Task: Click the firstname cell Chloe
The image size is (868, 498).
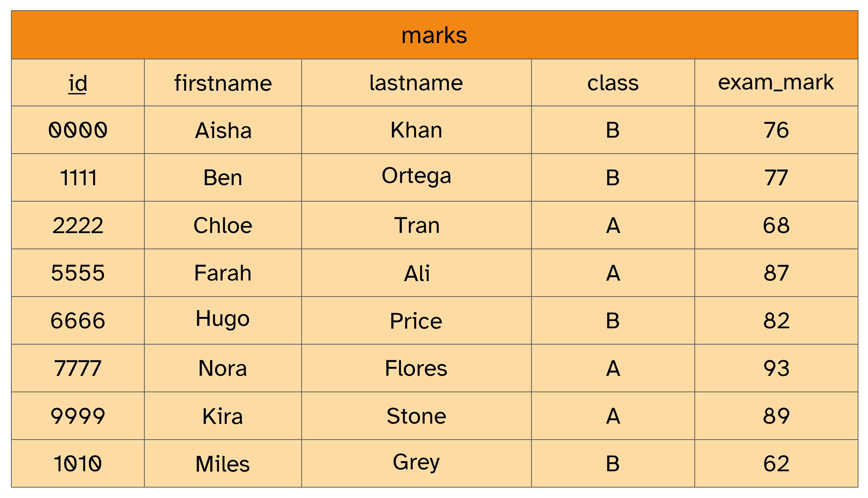Action: [x=223, y=225]
